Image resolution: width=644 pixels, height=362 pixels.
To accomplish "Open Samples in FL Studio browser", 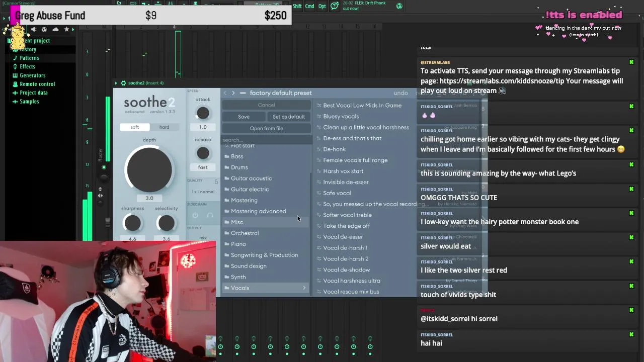I will [x=29, y=102].
